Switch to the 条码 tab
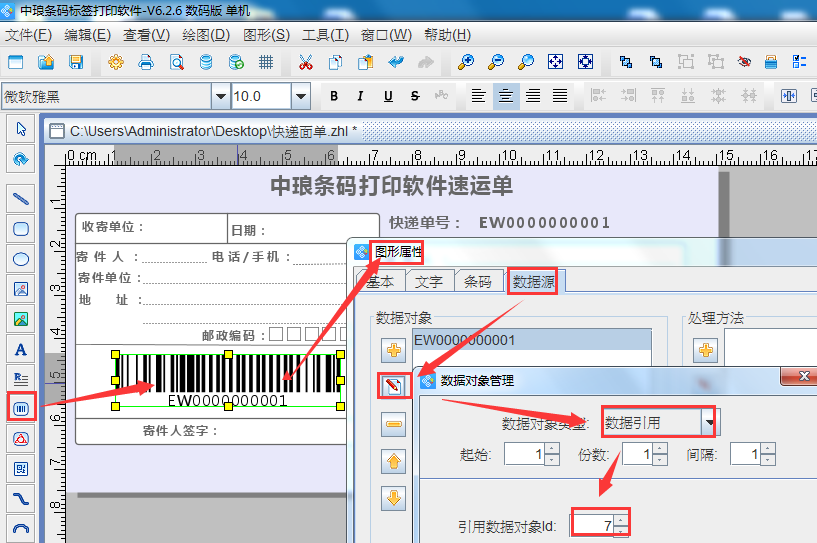 pos(478,282)
